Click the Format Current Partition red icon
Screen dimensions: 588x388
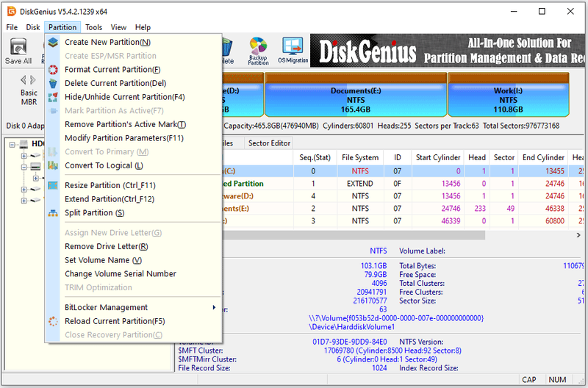pyautogui.click(x=53, y=69)
